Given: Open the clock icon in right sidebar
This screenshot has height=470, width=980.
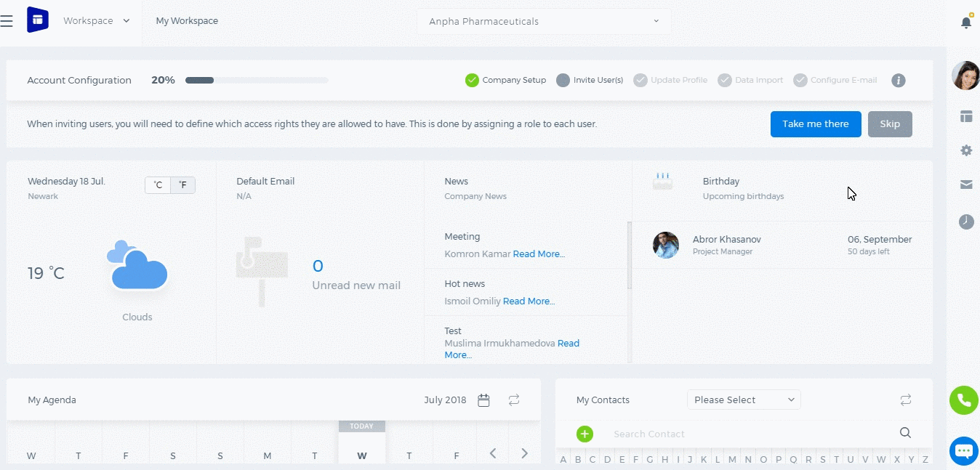Looking at the screenshot, I should (966, 222).
